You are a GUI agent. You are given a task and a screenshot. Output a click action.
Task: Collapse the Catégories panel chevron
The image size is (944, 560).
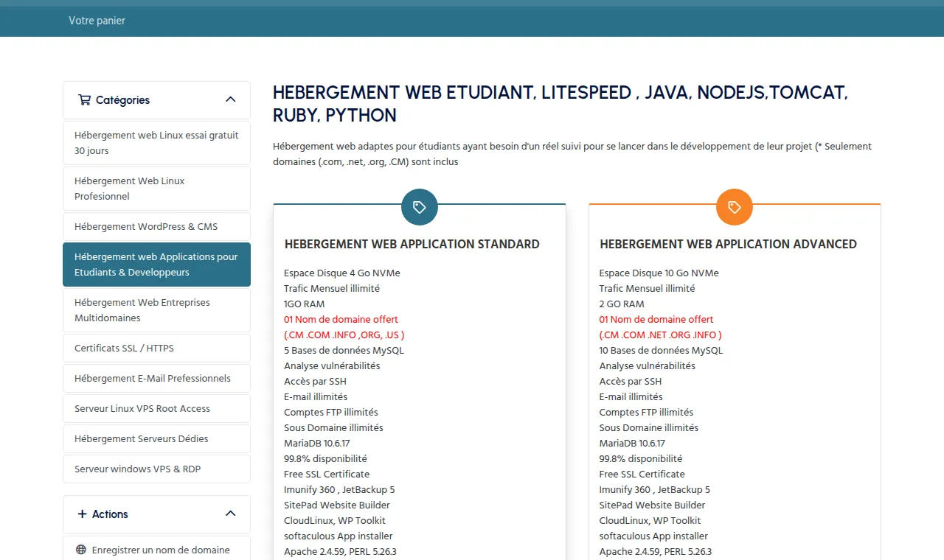pyautogui.click(x=230, y=99)
